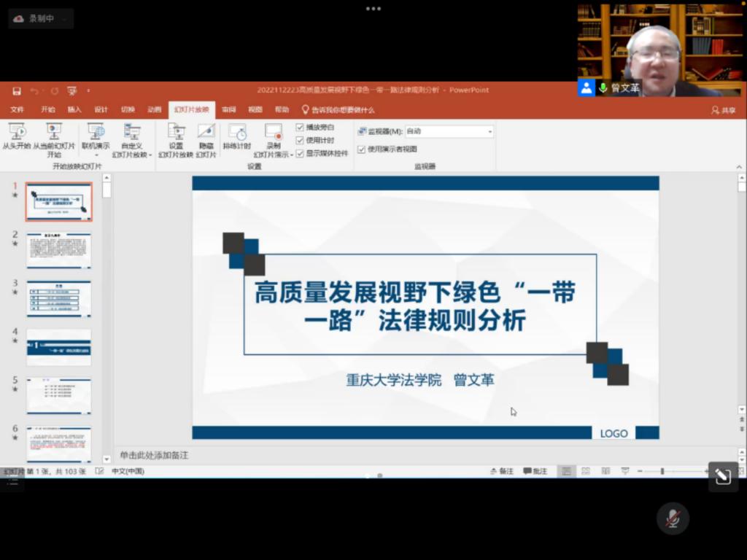Click the 备注 (Notes) status bar button

click(501, 472)
